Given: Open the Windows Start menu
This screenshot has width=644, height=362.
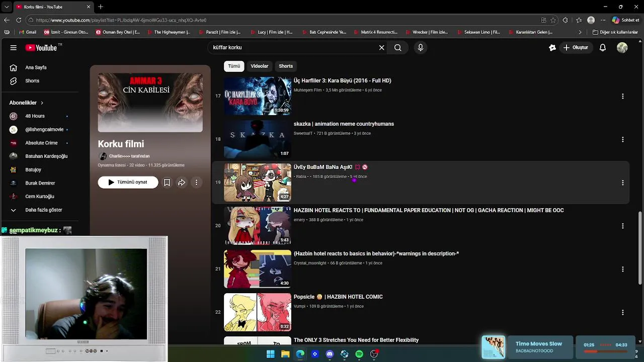Looking at the screenshot, I should (x=271, y=354).
